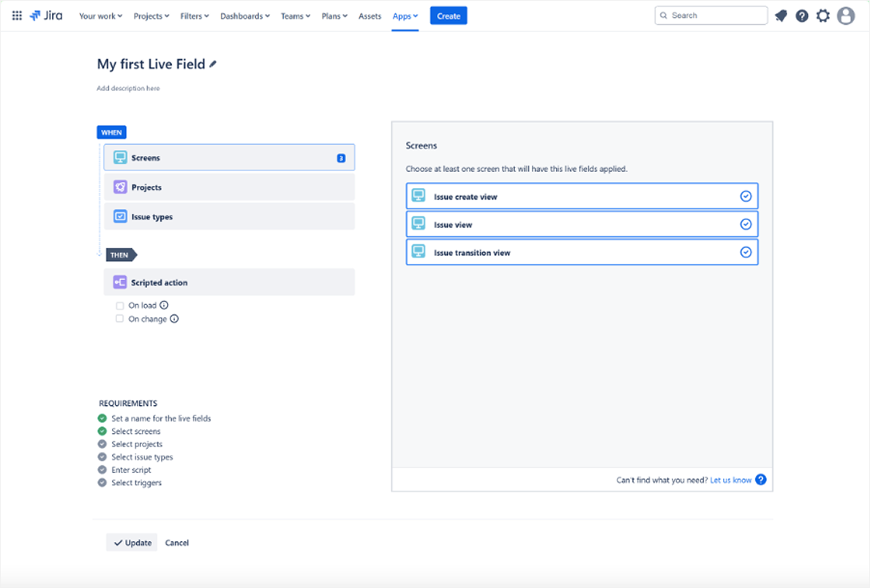
Task: Select the Scripted action row
Action: coord(229,282)
